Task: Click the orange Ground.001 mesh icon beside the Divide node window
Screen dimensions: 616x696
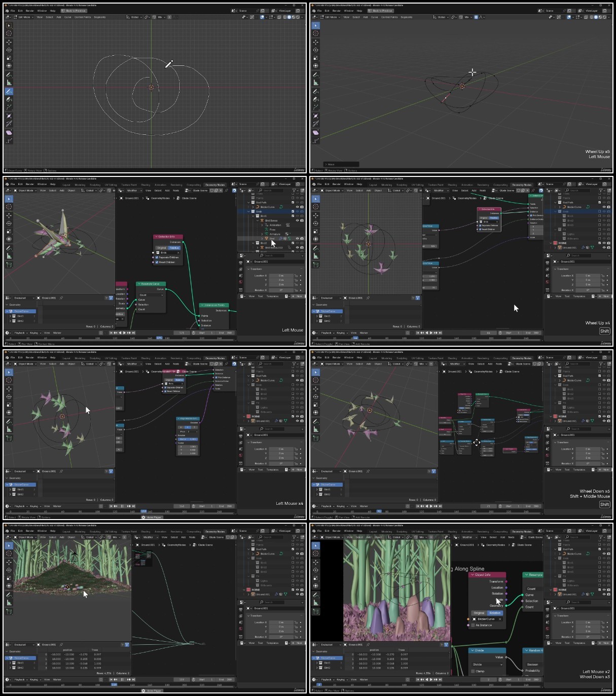Action: tap(560, 594)
